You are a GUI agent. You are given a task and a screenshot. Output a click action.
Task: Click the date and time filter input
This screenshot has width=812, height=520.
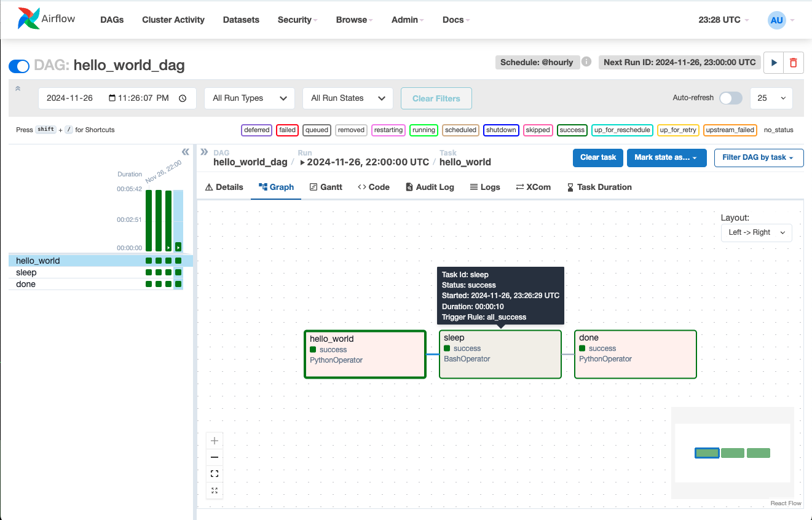117,98
